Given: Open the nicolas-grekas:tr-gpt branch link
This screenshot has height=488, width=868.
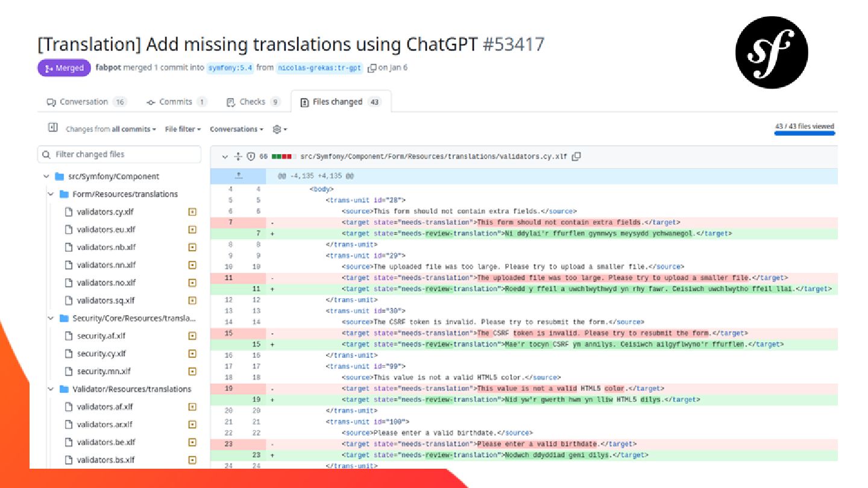Looking at the screenshot, I should point(319,68).
